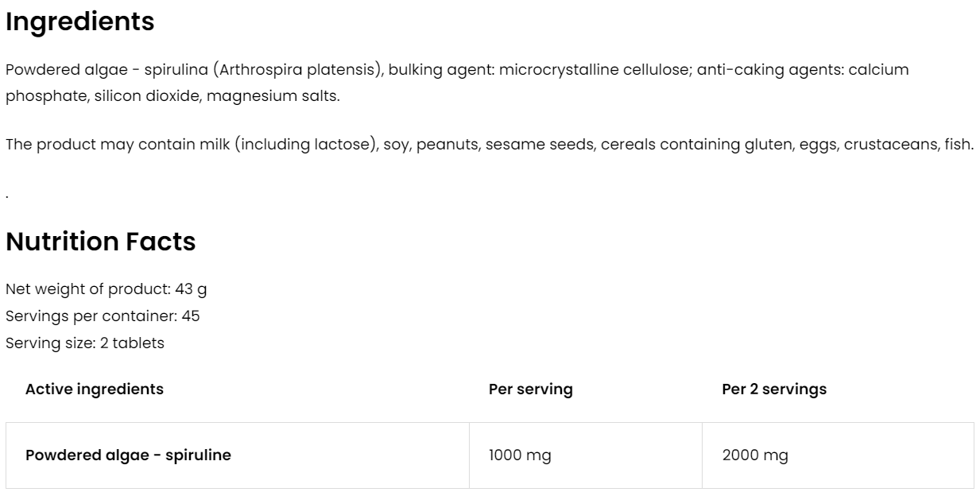980x496 pixels.
Task: Click the 'Servings per container: 45' line
Action: tap(103, 316)
